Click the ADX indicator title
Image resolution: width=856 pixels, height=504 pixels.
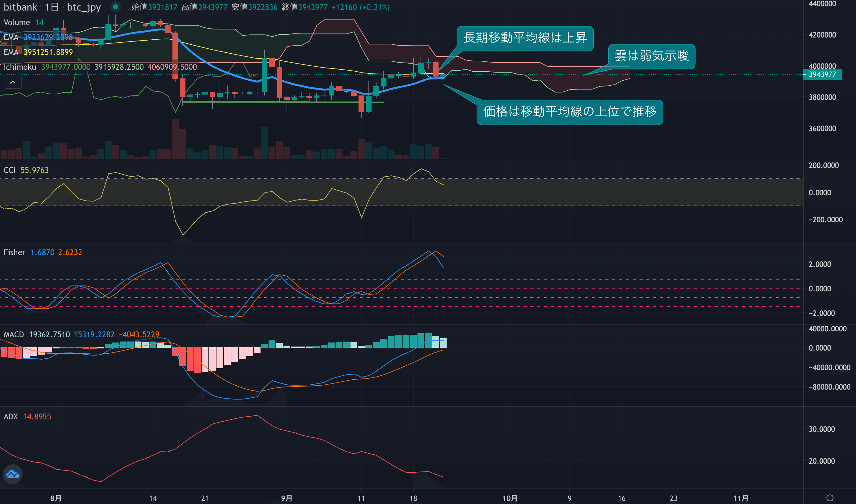(11, 417)
